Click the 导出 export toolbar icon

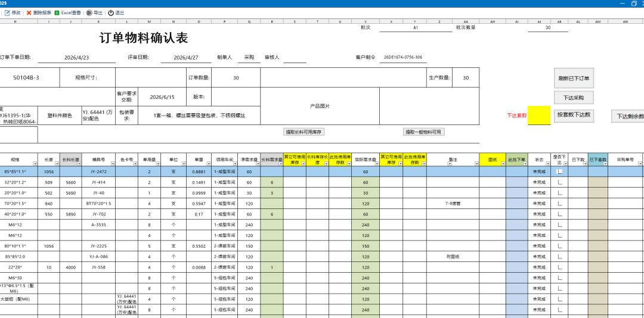[89, 13]
